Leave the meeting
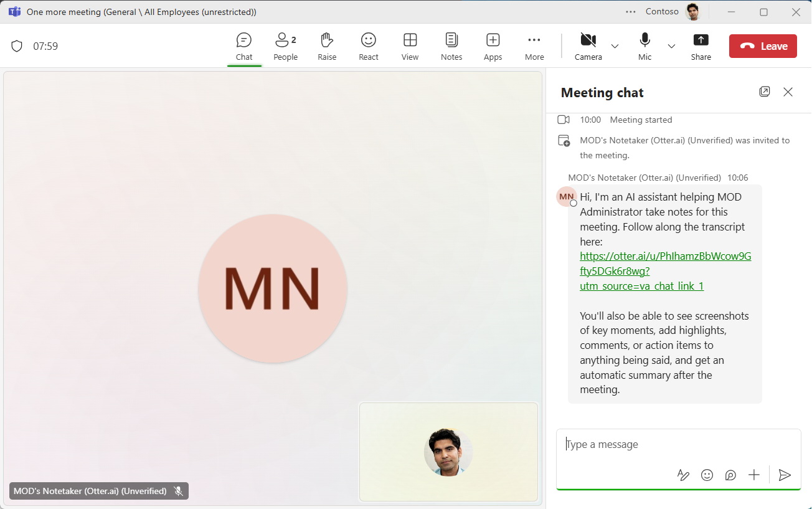 click(x=763, y=45)
